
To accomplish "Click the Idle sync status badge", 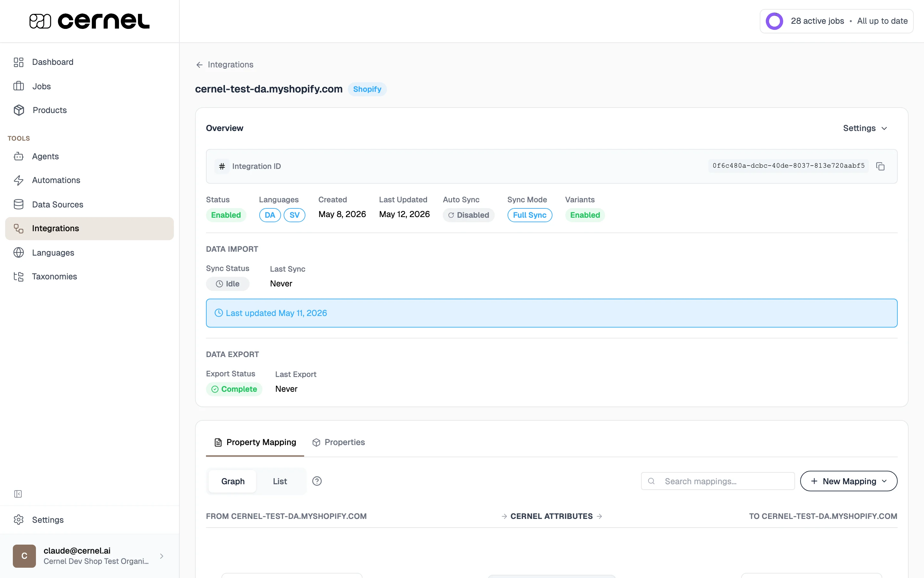I will pyautogui.click(x=227, y=284).
